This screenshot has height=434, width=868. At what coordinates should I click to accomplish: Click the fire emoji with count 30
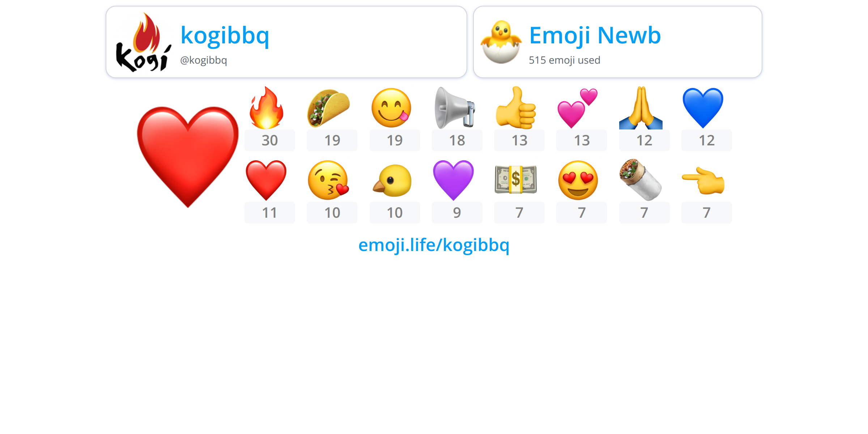click(267, 108)
